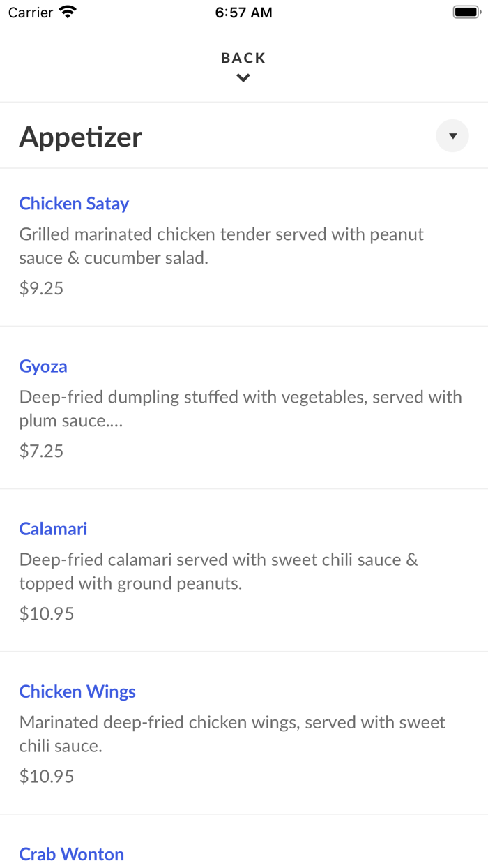Open the Chicken Satay item

74,203
